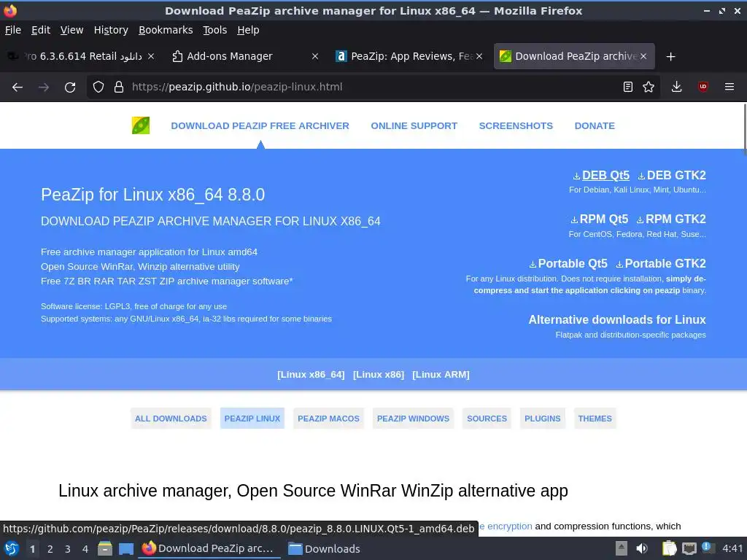Viewport: 747px width, 560px height.
Task: Click the taskbar clock showing 4:41
Action: click(x=732, y=548)
